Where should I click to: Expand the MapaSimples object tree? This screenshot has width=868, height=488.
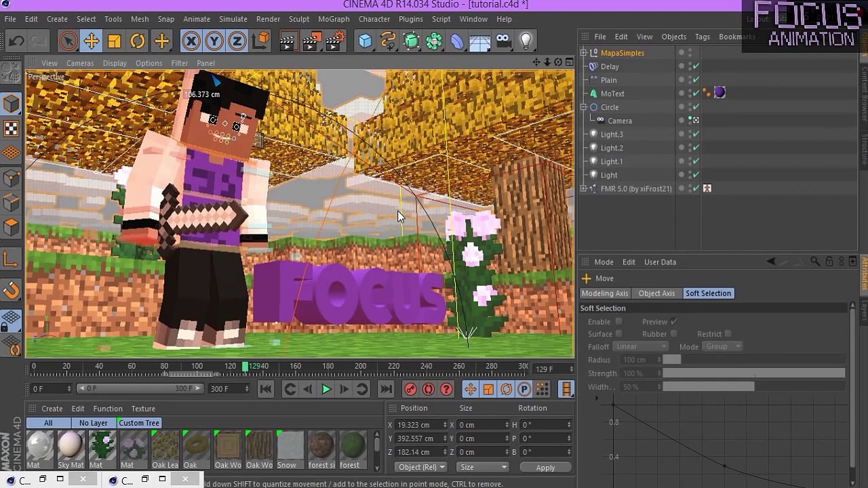pyautogui.click(x=584, y=53)
